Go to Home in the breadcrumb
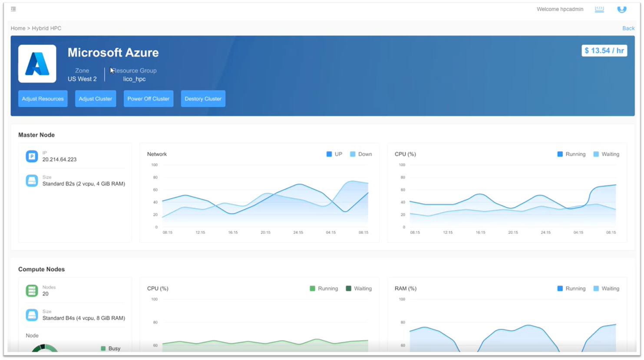This screenshot has height=360, width=644. [x=18, y=28]
